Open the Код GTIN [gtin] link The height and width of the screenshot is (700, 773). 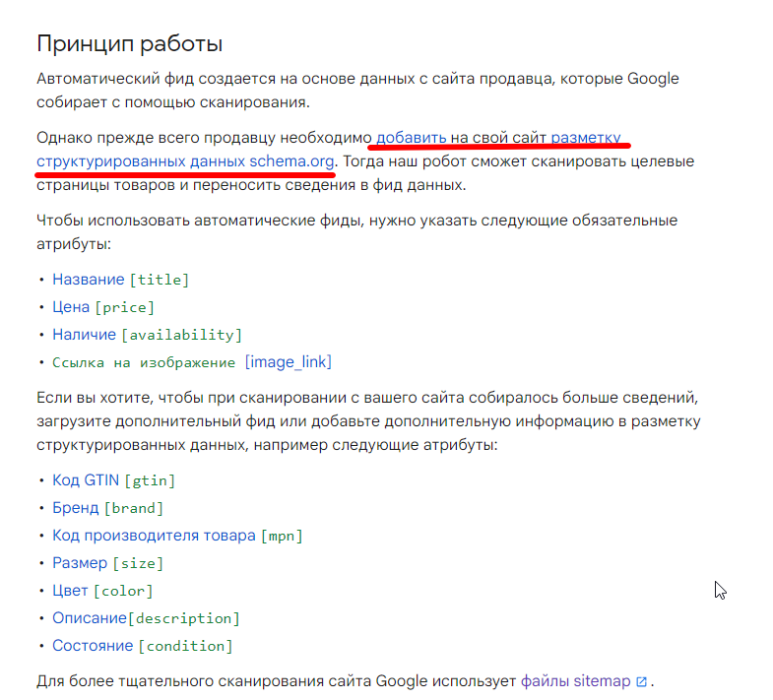(113, 480)
